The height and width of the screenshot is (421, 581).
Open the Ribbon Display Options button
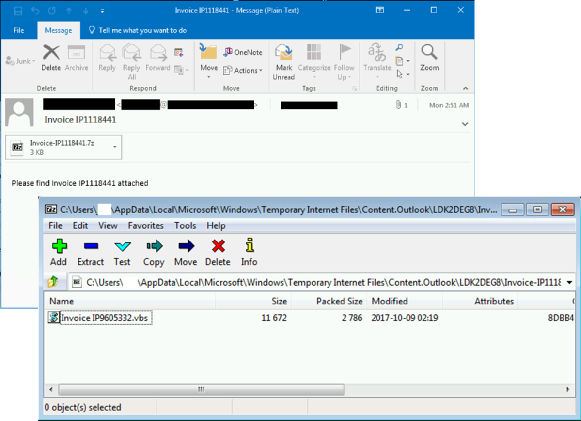(380, 10)
